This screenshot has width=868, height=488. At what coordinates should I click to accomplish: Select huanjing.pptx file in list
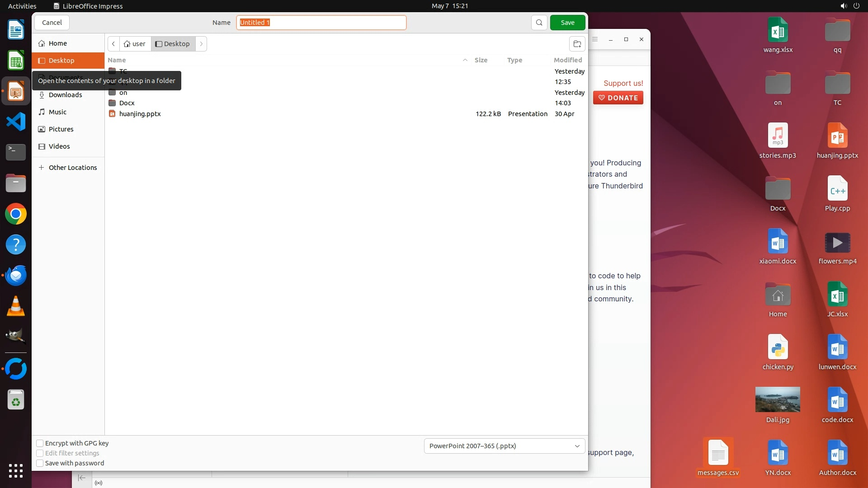(140, 114)
